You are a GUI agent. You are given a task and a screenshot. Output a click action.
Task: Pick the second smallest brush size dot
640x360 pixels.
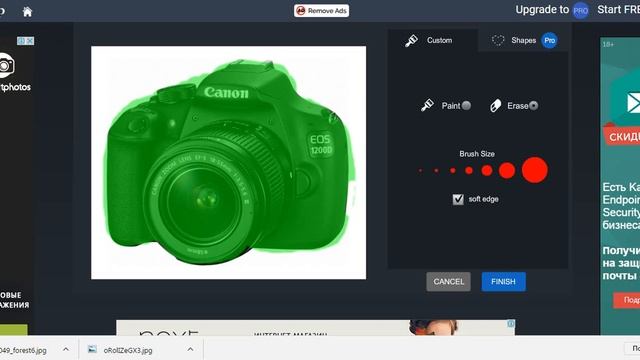[436, 171]
